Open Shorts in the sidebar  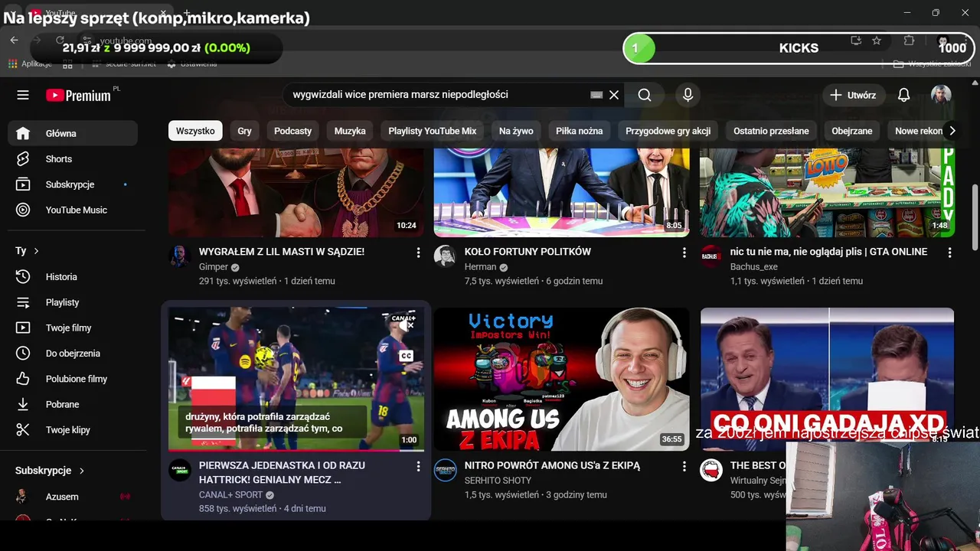tap(73, 158)
